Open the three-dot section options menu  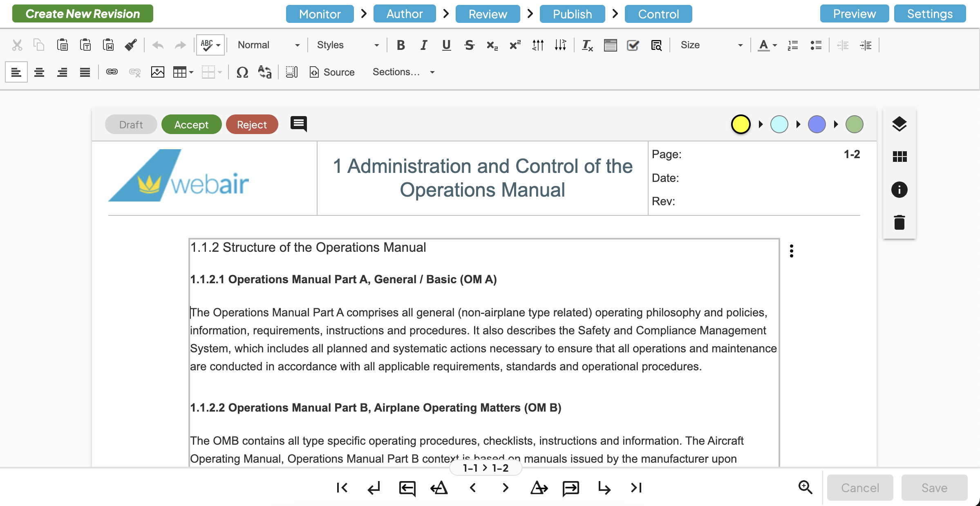(x=792, y=251)
